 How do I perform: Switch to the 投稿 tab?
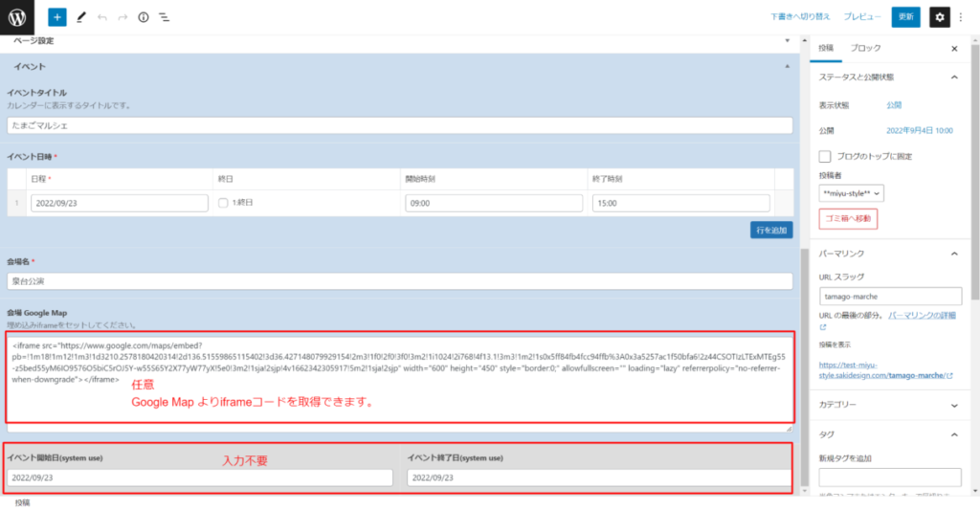click(826, 48)
